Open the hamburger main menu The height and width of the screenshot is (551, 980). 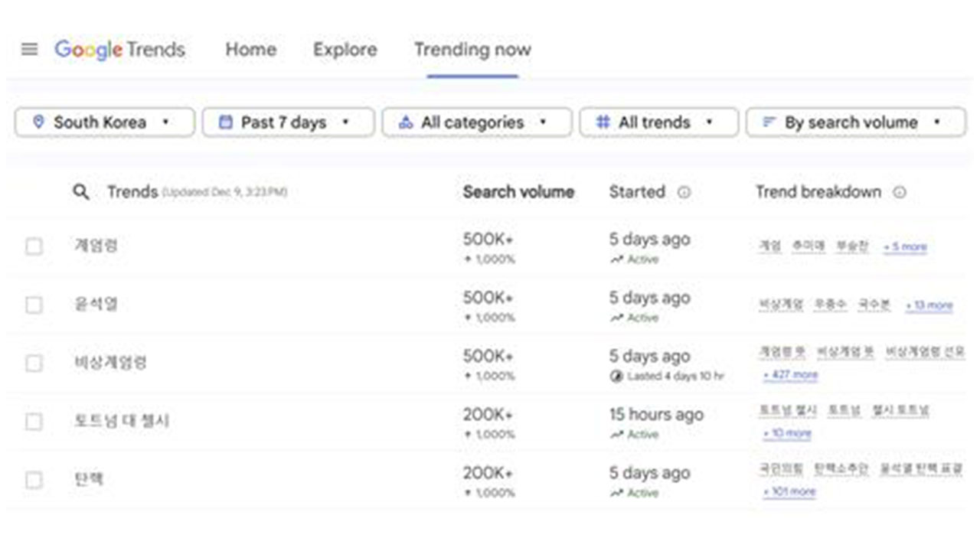[29, 50]
